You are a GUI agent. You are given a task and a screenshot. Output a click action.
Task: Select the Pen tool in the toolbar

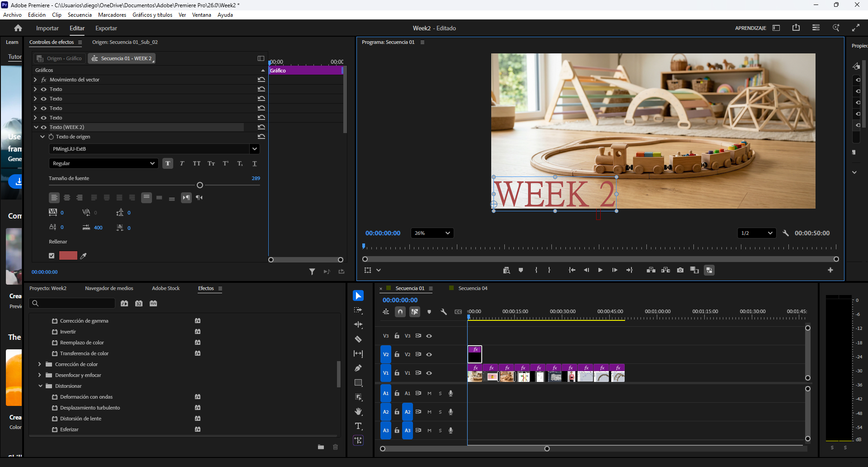click(358, 368)
